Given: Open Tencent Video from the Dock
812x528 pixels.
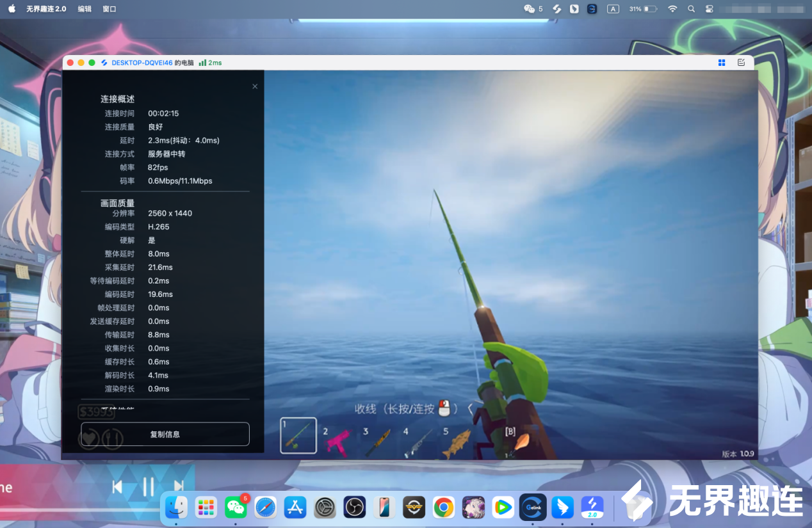Looking at the screenshot, I should (503, 508).
